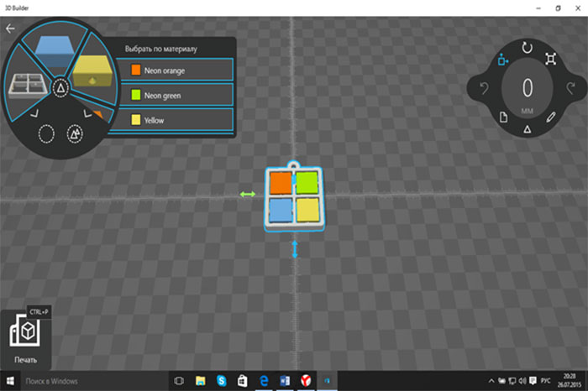
Task: Click the Neon green color swatch
Action: click(136, 95)
